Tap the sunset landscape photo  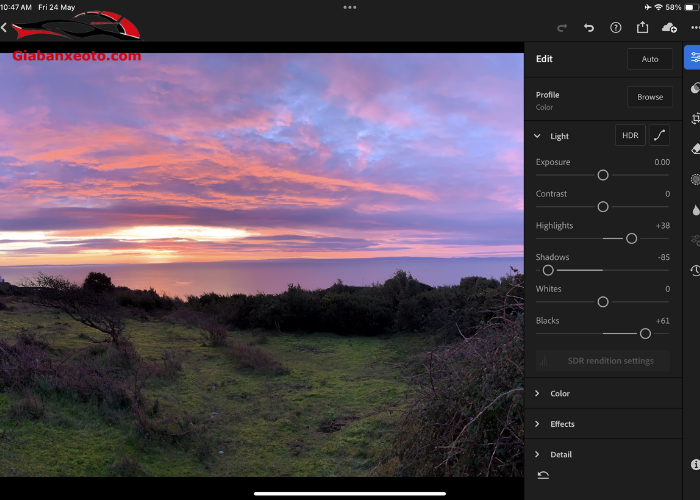click(262, 265)
